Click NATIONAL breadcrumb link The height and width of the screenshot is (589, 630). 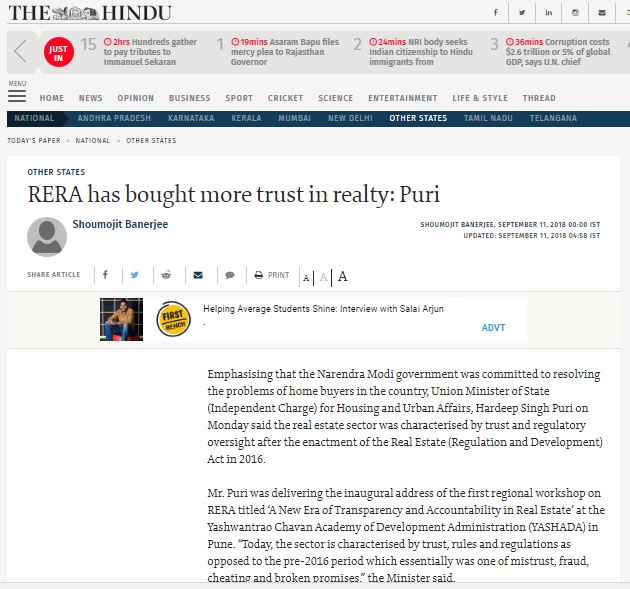pyautogui.click(x=93, y=141)
